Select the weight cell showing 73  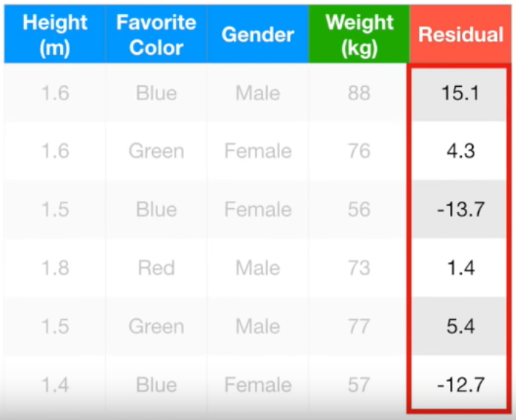[x=359, y=267]
